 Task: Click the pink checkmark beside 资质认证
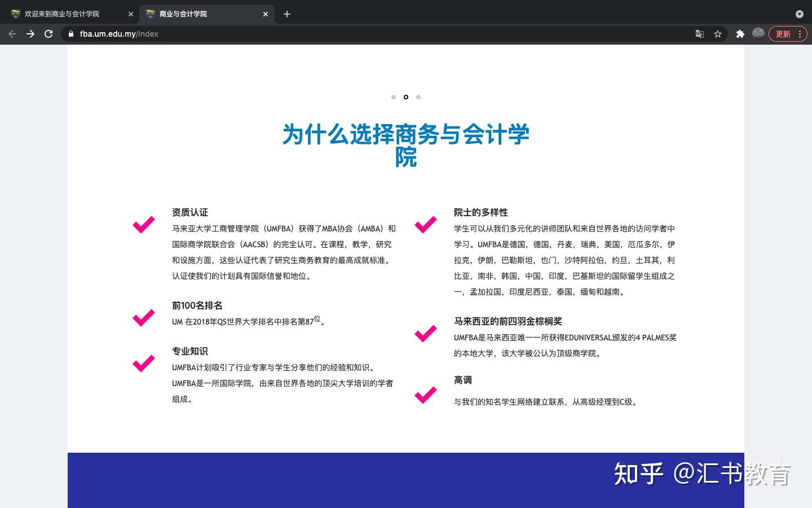[x=144, y=225]
